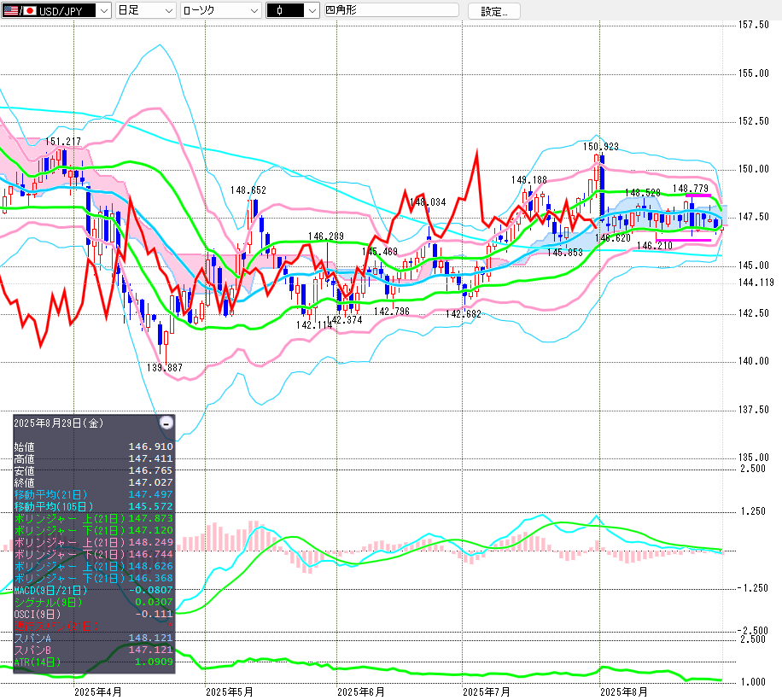Click the 150.923 peak label

click(601, 147)
